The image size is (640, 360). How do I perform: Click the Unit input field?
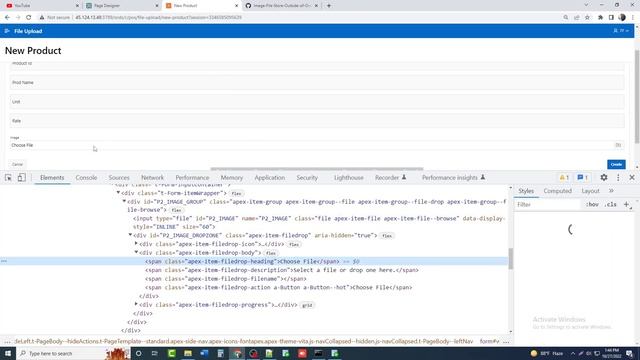tap(317, 102)
